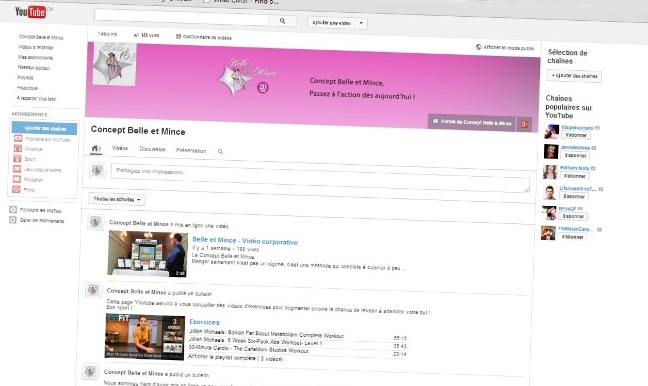Image resolution: width=648 pixels, height=386 pixels.
Task: Click the search magnifier button
Action: (283, 21)
